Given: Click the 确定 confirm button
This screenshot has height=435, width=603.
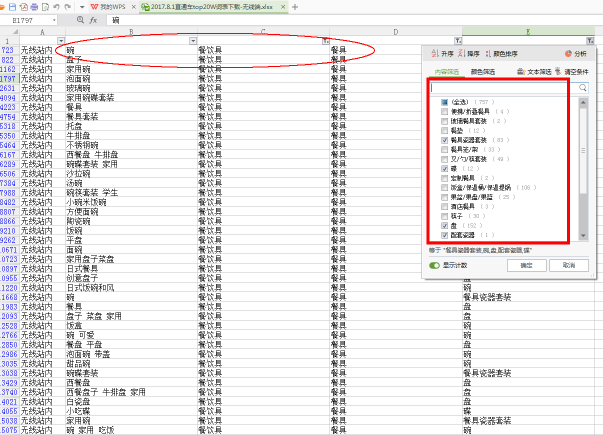Looking at the screenshot, I should [x=526, y=265].
